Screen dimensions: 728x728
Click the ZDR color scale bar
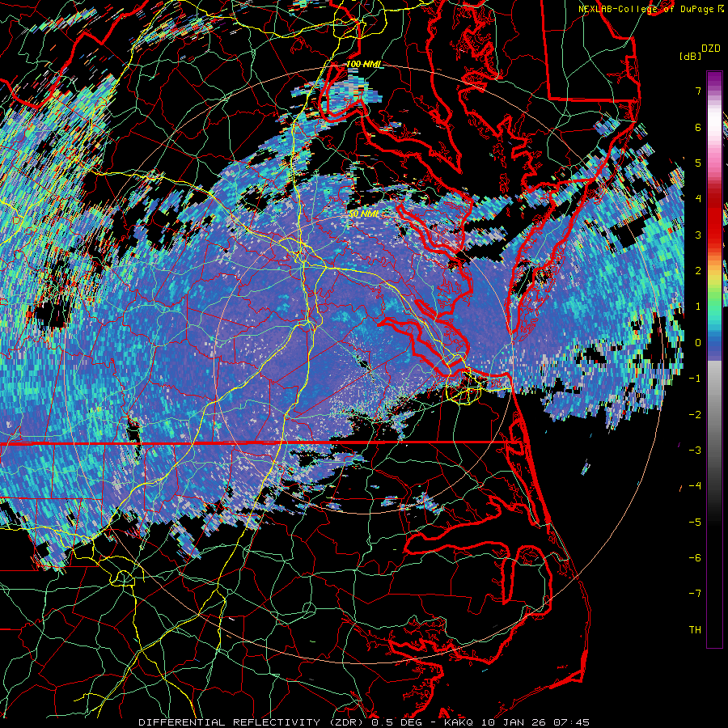(714, 359)
